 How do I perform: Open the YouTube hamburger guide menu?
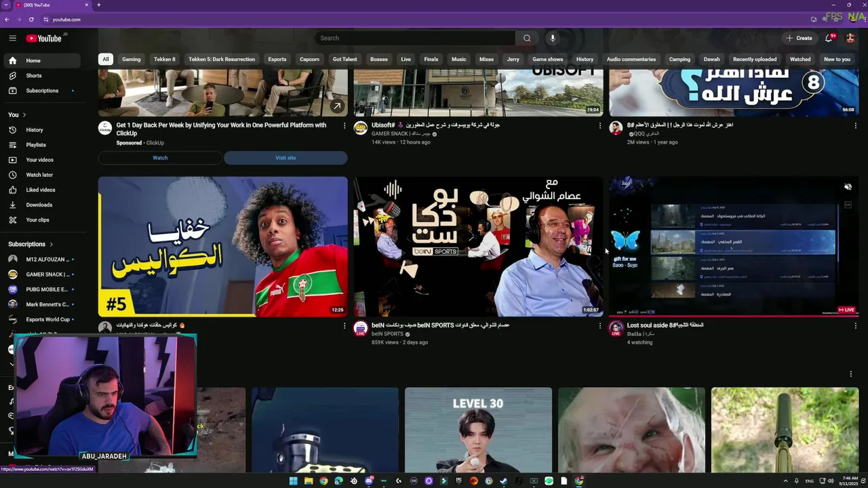tap(12, 38)
